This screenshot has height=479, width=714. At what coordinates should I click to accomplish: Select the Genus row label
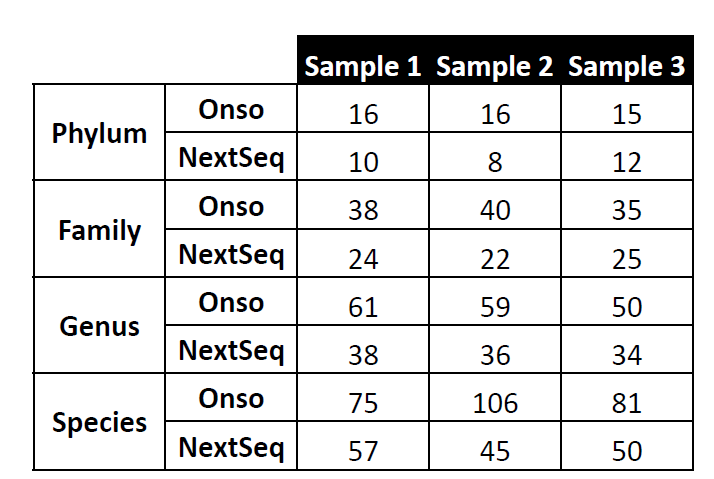tap(99, 326)
